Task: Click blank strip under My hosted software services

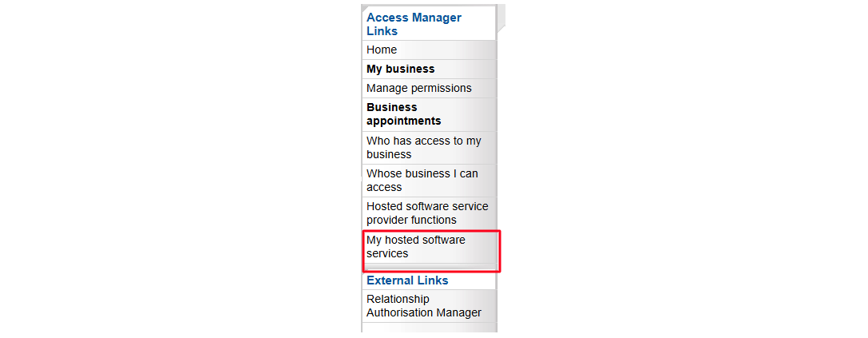Action: [429, 267]
